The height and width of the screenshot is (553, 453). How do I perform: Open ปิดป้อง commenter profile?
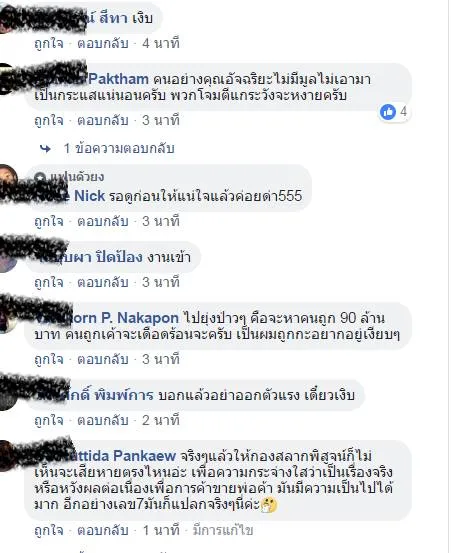(92, 257)
